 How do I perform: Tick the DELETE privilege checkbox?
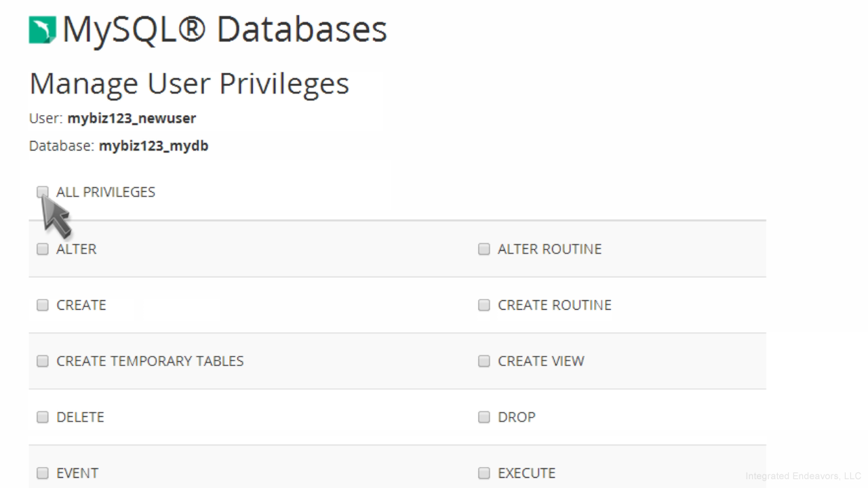pyautogui.click(x=43, y=417)
